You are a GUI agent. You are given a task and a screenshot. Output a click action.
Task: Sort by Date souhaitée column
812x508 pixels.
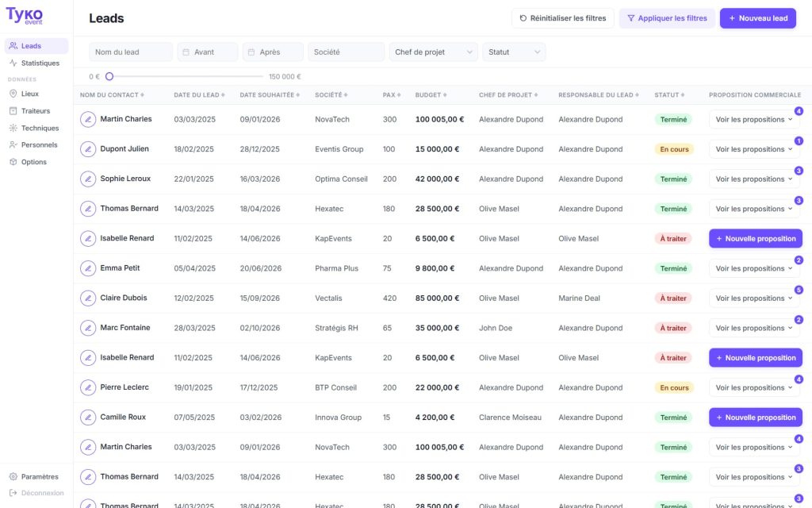coord(270,95)
